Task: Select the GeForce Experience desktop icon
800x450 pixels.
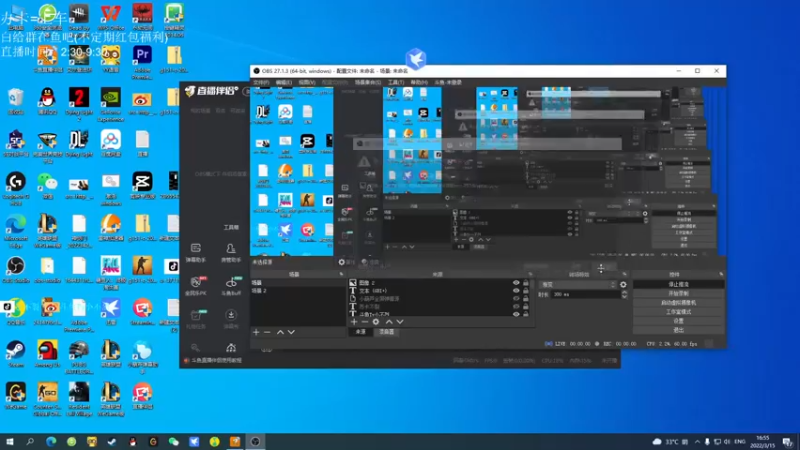Action: [x=111, y=104]
